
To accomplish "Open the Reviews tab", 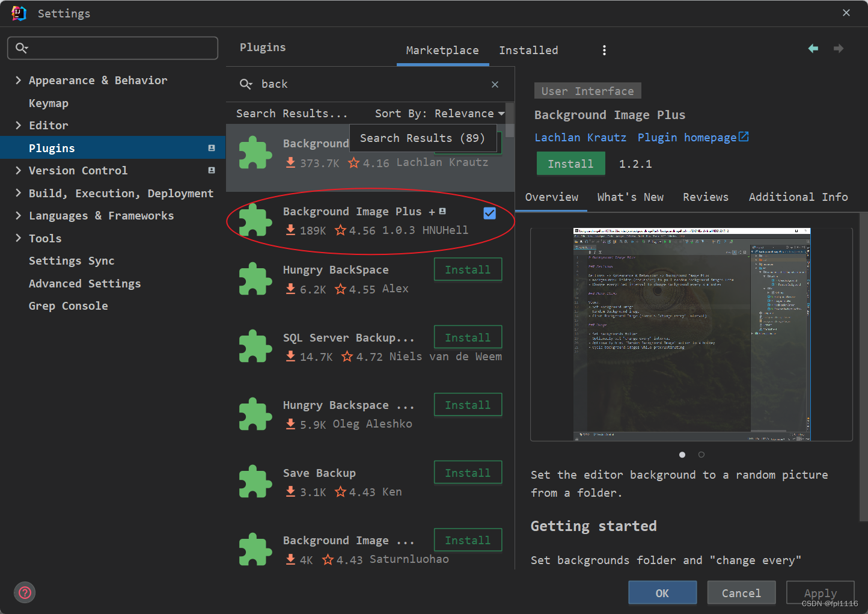I will pyautogui.click(x=705, y=197).
